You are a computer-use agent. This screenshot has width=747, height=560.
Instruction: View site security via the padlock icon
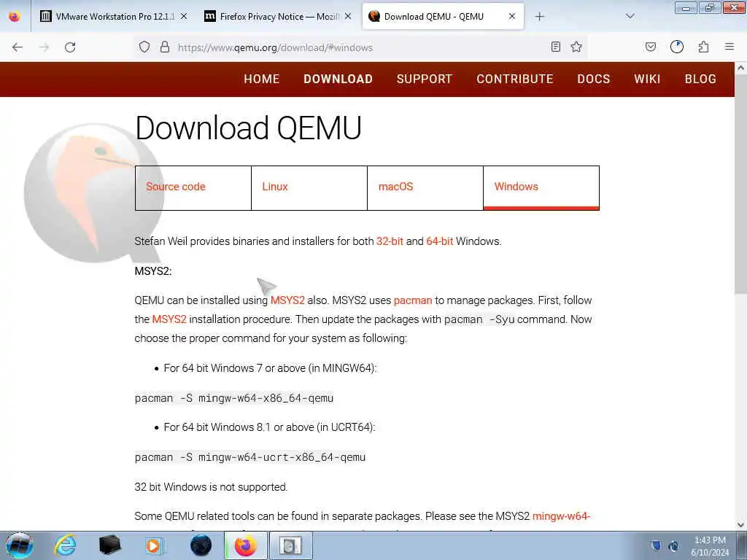click(x=165, y=47)
